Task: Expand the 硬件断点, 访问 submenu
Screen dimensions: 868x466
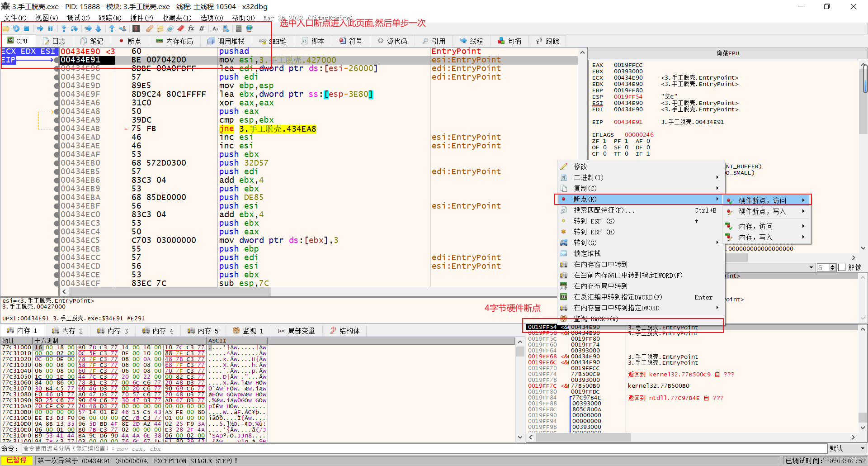Action: 767,200
